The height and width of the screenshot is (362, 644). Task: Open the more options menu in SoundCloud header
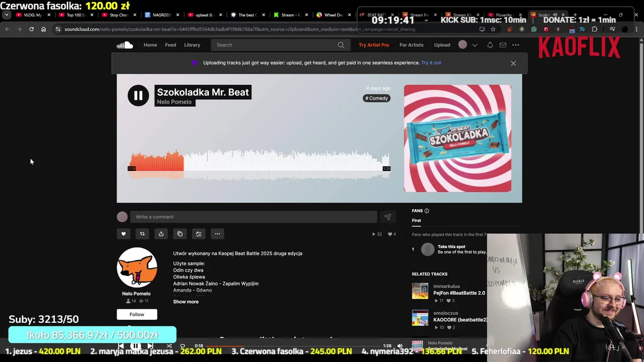[516, 45]
